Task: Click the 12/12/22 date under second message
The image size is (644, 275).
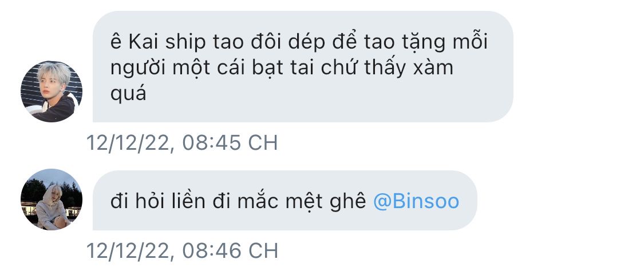Action: click(128, 251)
